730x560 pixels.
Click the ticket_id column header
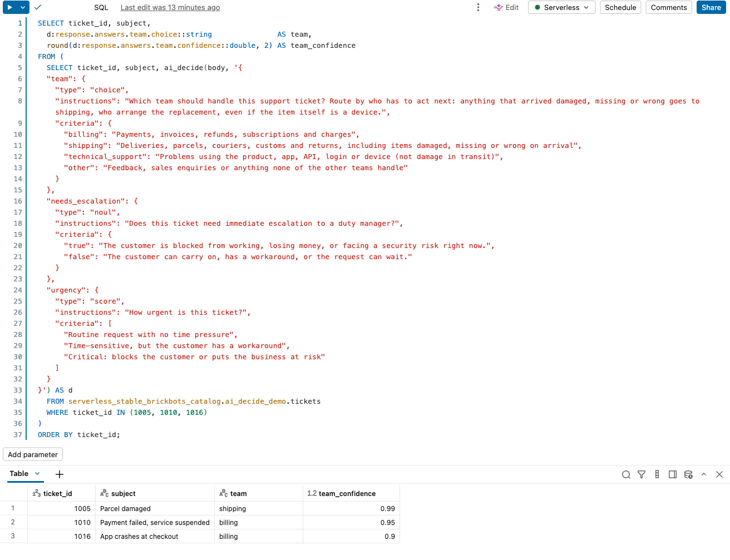[x=61, y=493]
